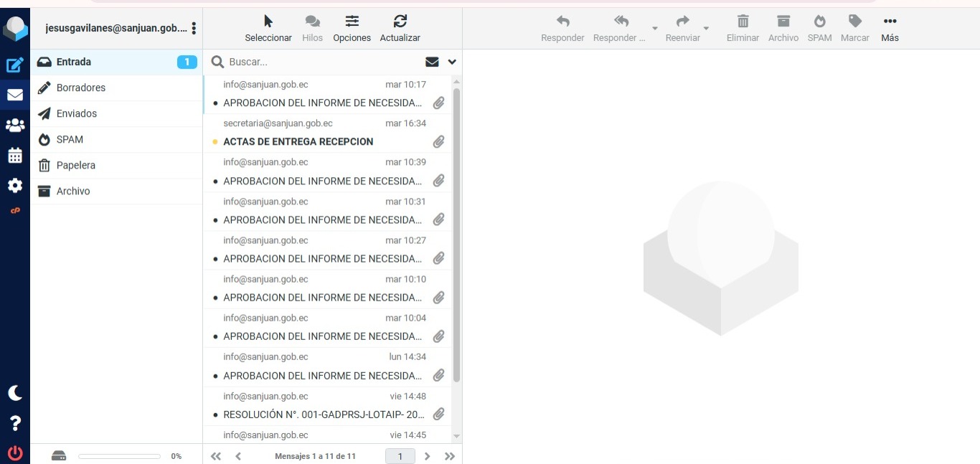Screen dimensions: 980x464
Task: Click the message list vertical scrollbar
Action: [x=456, y=237]
